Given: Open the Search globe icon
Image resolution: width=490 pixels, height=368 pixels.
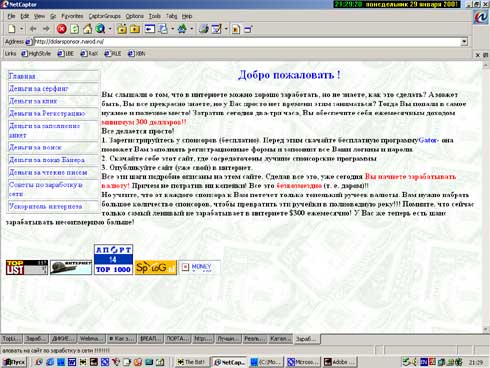Looking at the screenshot, I should pos(100,29).
